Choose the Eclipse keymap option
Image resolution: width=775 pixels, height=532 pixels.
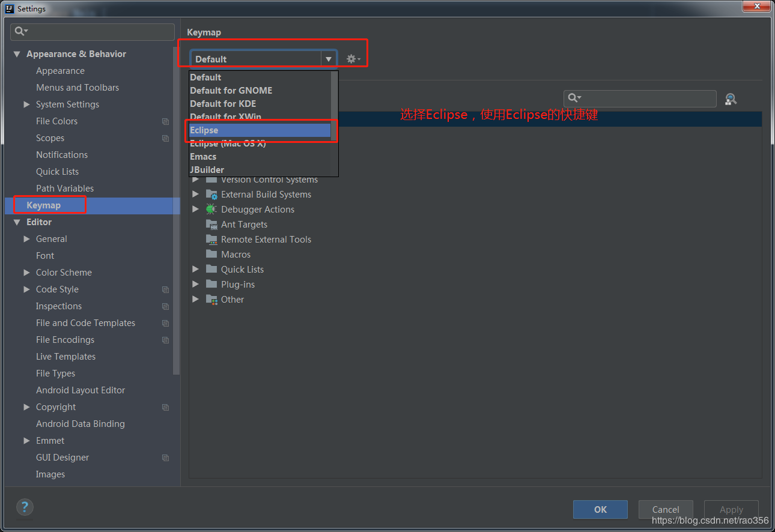coord(260,130)
